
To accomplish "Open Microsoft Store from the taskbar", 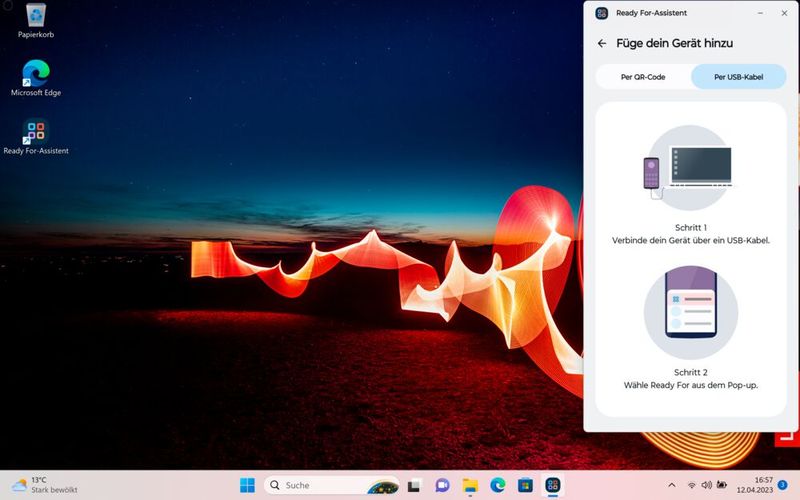I will pos(525,485).
